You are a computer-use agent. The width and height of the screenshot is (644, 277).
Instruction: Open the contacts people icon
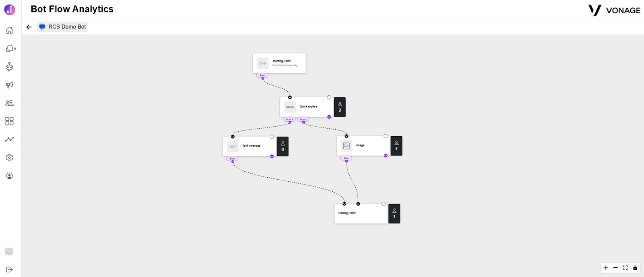click(x=9, y=103)
